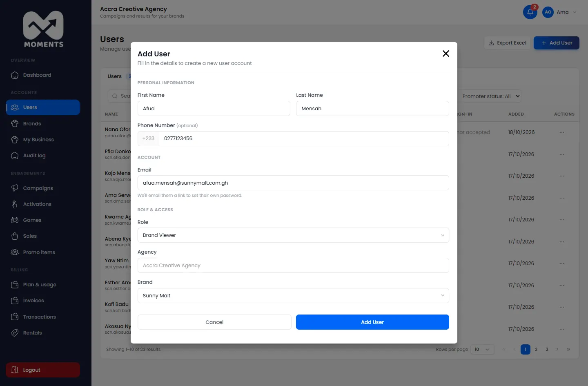Open actions menu for Kofi Badu row
588x386 pixels.
(x=562, y=307)
